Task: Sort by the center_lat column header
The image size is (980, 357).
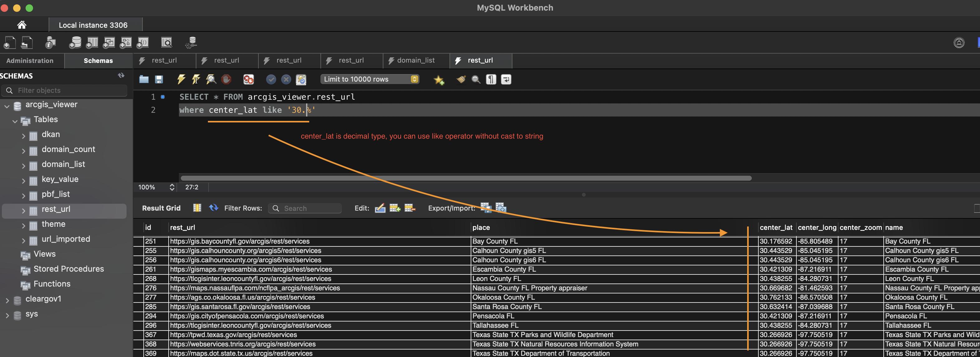Action: click(x=776, y=227)
